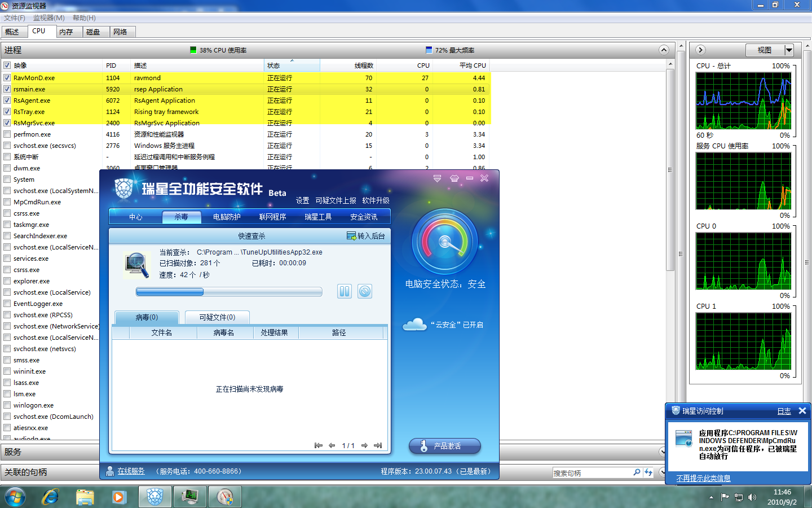The image size is (812, 508).
Task: Check the perfmon.exe process checkbox
Action: point(7,134)
